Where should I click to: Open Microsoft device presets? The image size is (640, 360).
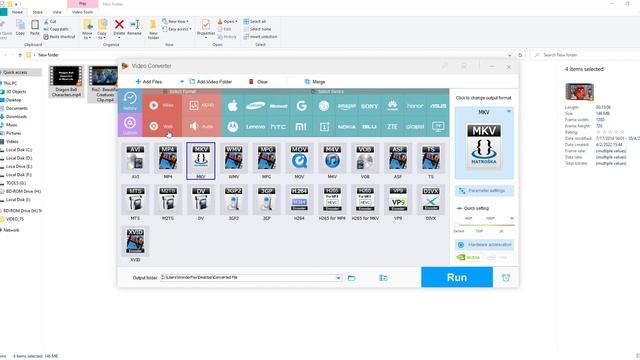278,106
